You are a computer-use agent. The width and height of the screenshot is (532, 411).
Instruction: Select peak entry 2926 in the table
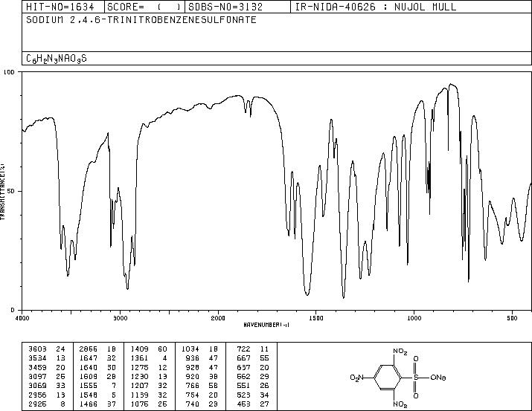(x=46, y=404)
